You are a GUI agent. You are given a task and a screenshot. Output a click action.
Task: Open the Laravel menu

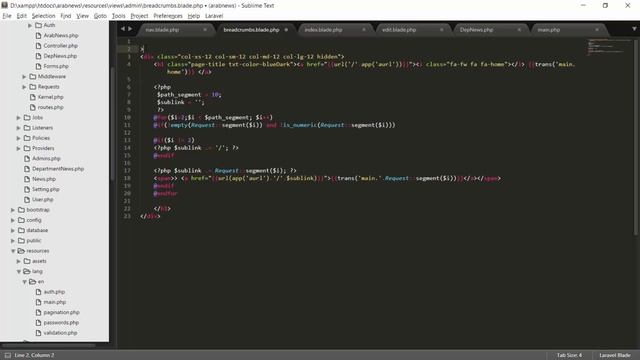click(214, 16)
